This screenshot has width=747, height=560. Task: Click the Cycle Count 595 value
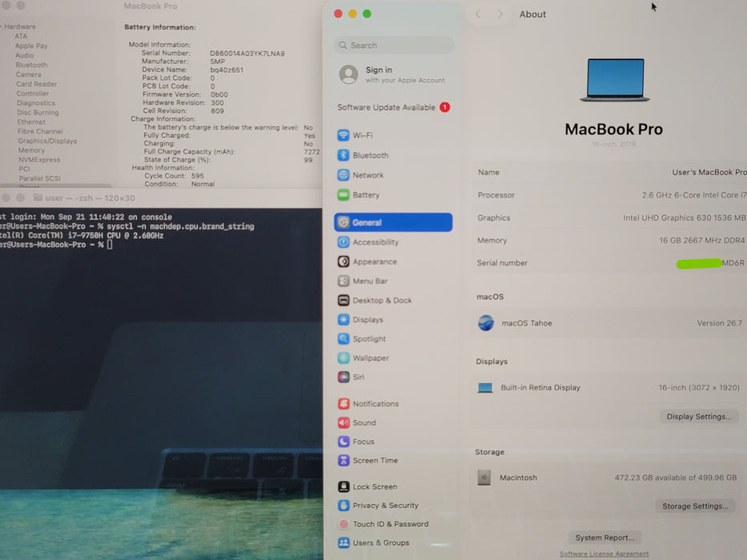pyautogui.click(x=198, y=176)
